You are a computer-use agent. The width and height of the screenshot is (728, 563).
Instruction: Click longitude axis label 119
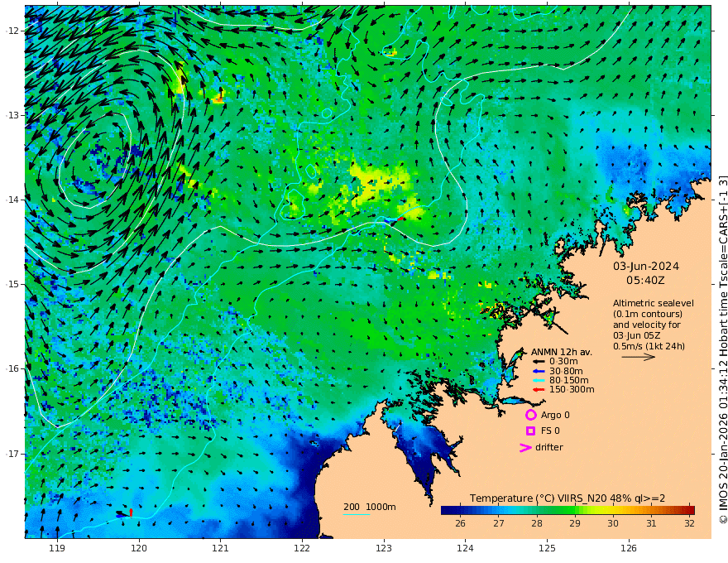[57, 548]
